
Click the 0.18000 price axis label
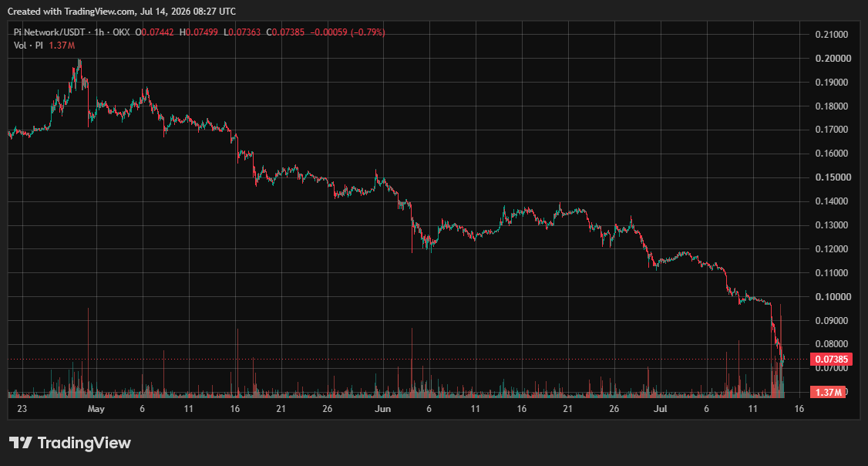[832, 106]
